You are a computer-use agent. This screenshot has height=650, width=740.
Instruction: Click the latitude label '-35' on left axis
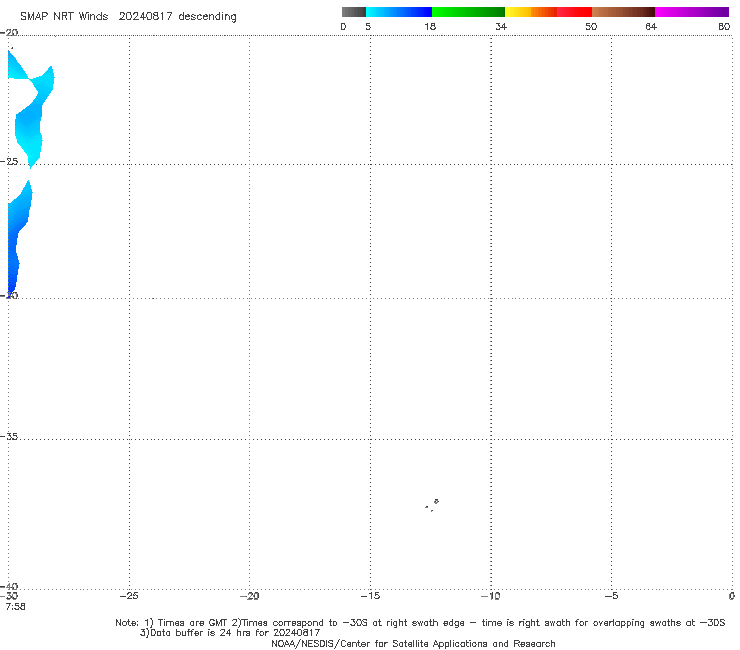coord(9,437)
